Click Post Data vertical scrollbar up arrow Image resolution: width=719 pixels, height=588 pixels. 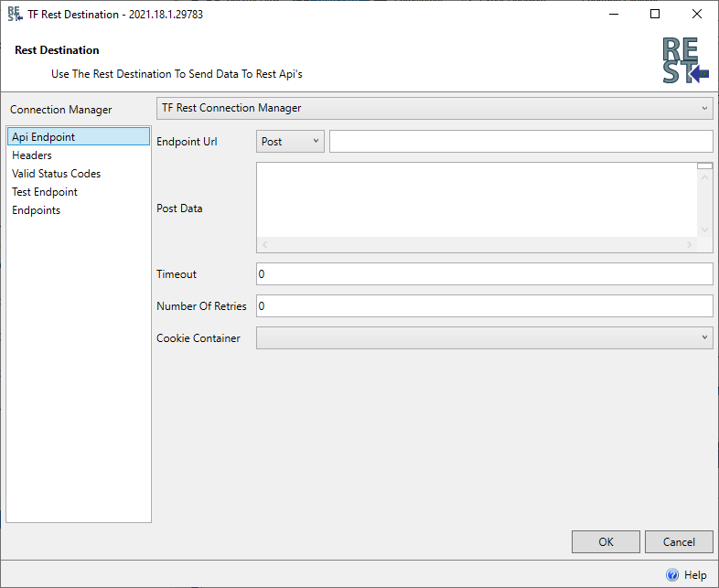coord(704,177)
